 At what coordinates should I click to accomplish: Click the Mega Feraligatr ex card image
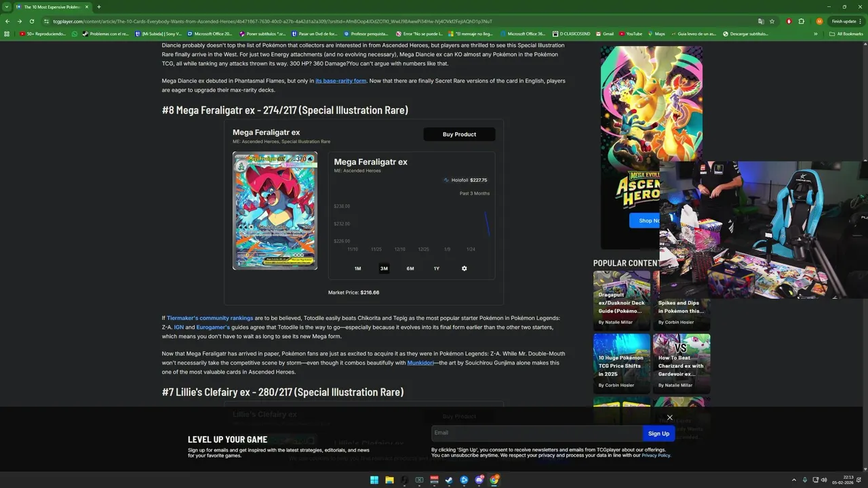point(275,210)
